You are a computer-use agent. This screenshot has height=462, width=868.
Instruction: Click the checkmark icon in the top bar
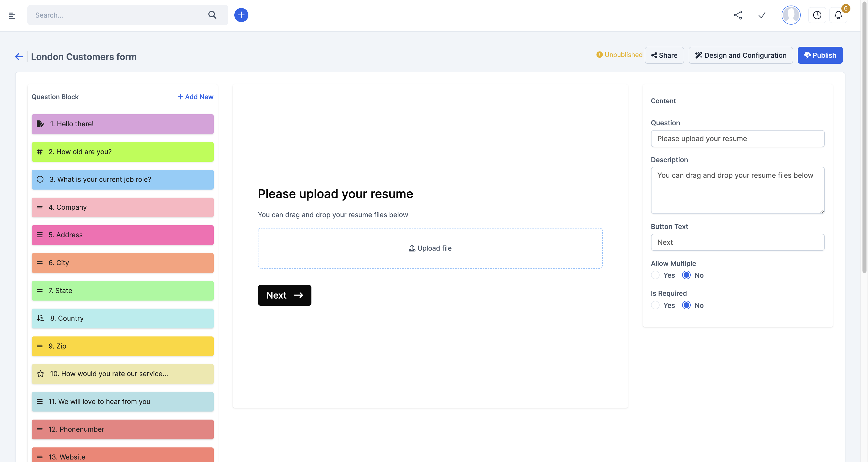point(762,15)
